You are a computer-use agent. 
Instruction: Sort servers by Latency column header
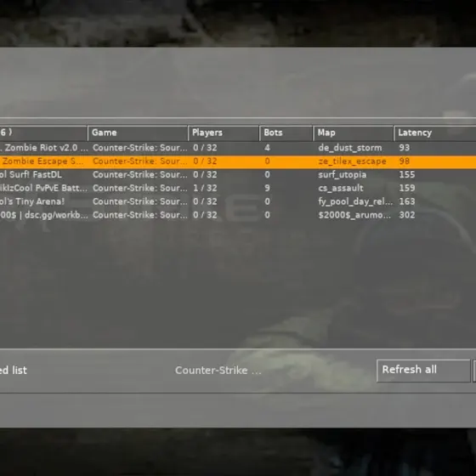(x=435, y=133)
